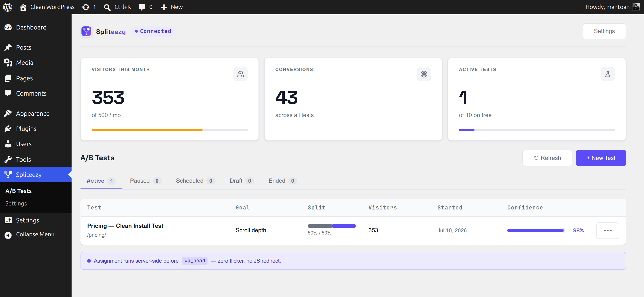Click the Users person icon
Viewport: 644px width, 297px height.
point(8,144)
